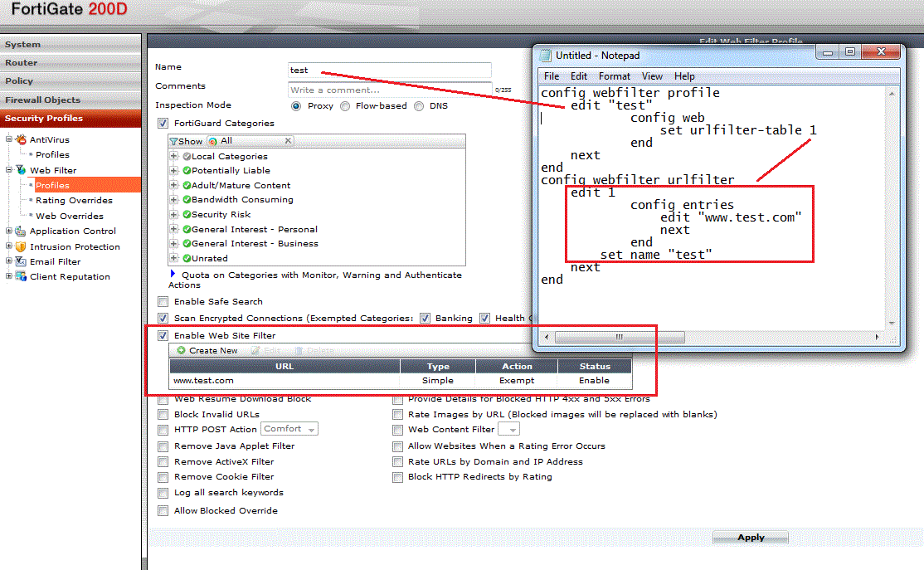Click the Intrusion Protection shield icon
924x570 pixels.
coord(22,246)
